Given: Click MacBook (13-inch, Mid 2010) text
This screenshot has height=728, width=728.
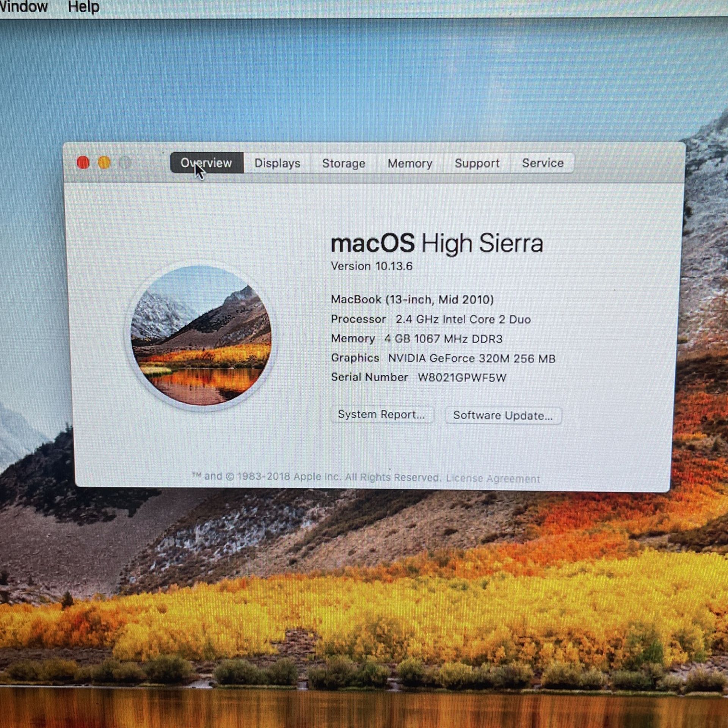Looking at the screenshot, I should pos(412,300).
